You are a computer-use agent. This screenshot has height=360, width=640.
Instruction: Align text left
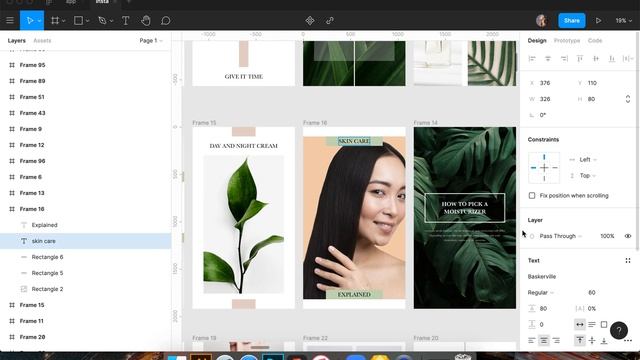tap(532, 340)
